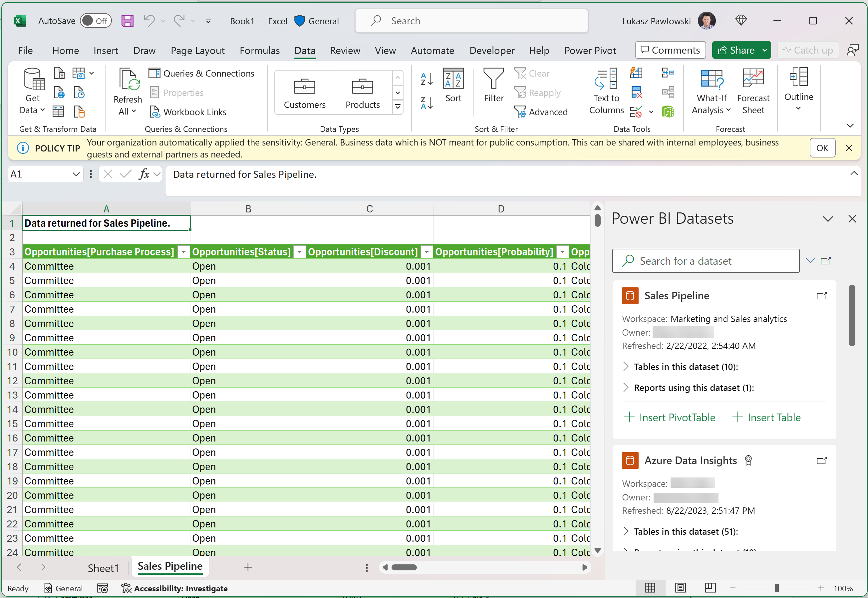Screen dimensions: 868x598
Task: Close the Power BI Datasets pane
Action: point(852,219)
